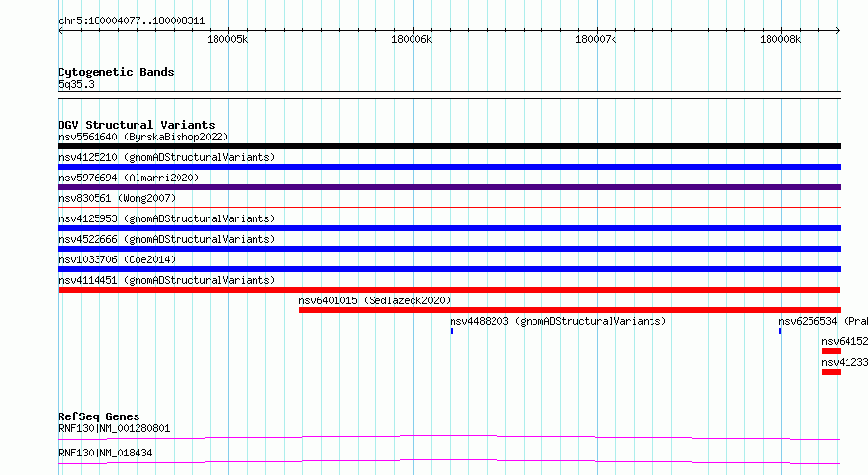Screen dimensions: 868x475
Task: Select the red bar under nsv41233
Action: (x=831, y=372)
